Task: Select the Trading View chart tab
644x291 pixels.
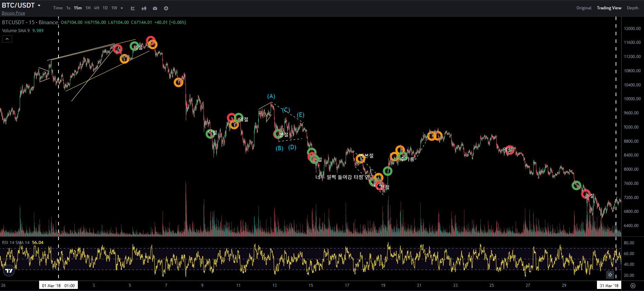Action: [x=609, y=8]
